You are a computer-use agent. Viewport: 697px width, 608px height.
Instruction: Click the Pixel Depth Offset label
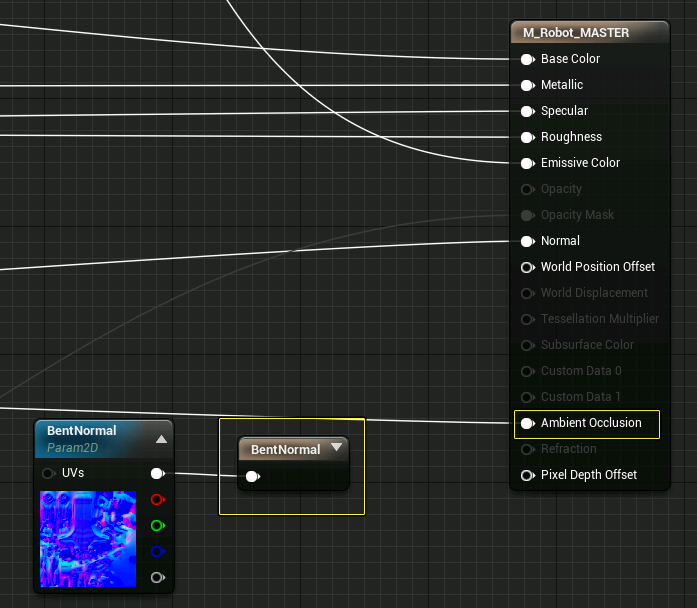tap(589, 475)
